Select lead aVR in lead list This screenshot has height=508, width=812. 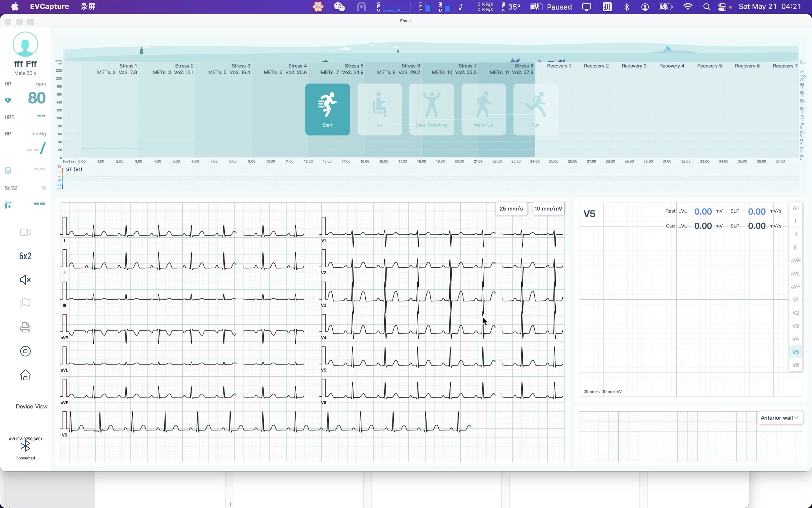point(796,261)
